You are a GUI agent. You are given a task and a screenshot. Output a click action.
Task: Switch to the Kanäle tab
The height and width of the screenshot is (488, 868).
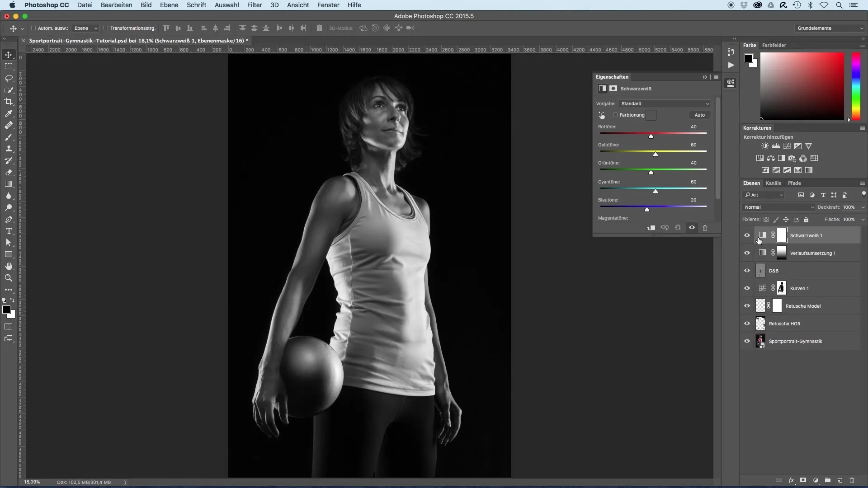[774, 183]
